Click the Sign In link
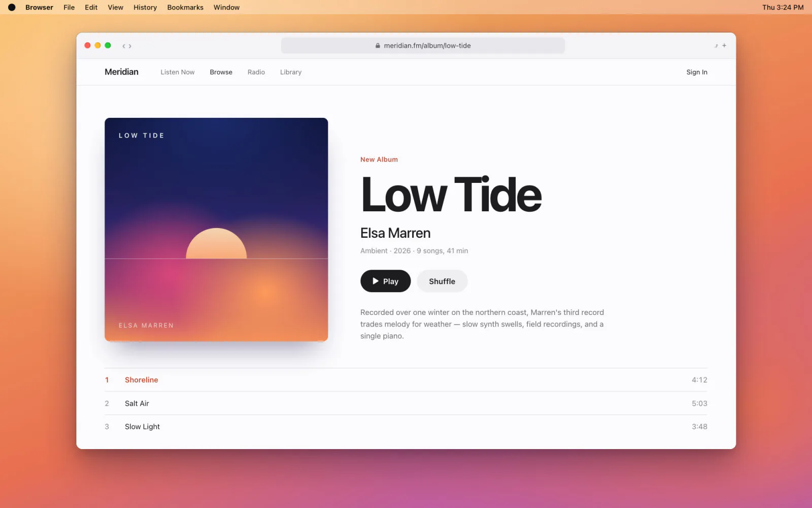This screenshot has width=812, height=508. 697,72
